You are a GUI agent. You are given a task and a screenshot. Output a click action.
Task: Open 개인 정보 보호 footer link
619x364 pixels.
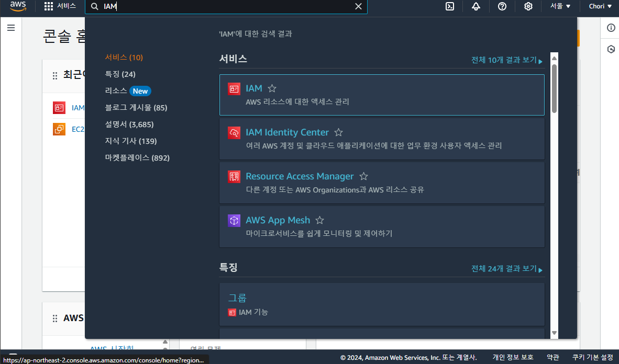point(513,357)
